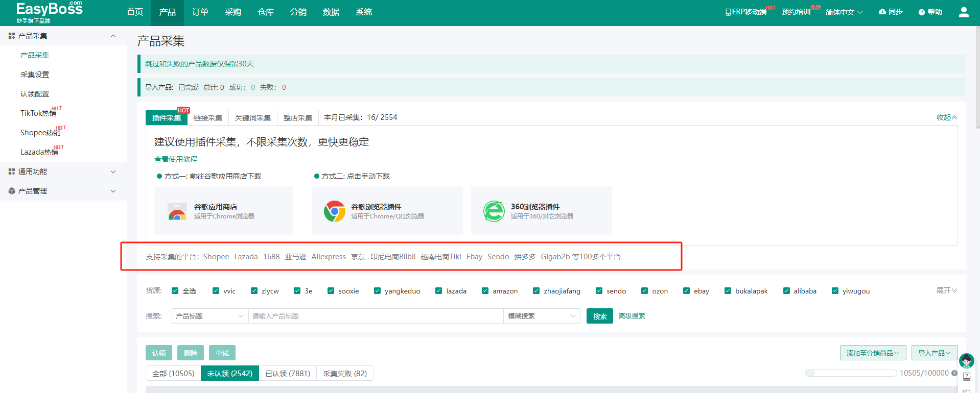The height and width of the screenshot is (393, 980).
Task: Click the quota help question-mark icon
Action: click(x=954, y=373)
